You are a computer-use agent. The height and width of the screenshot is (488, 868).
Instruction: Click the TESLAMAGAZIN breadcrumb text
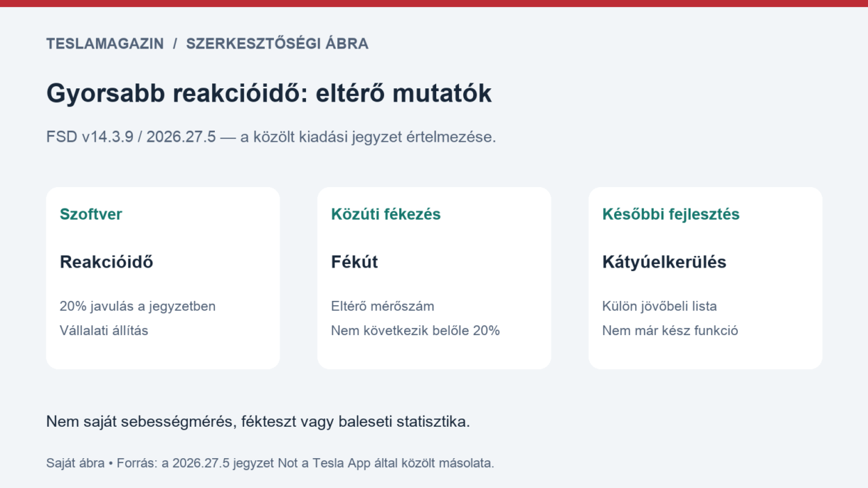point(105,44)
